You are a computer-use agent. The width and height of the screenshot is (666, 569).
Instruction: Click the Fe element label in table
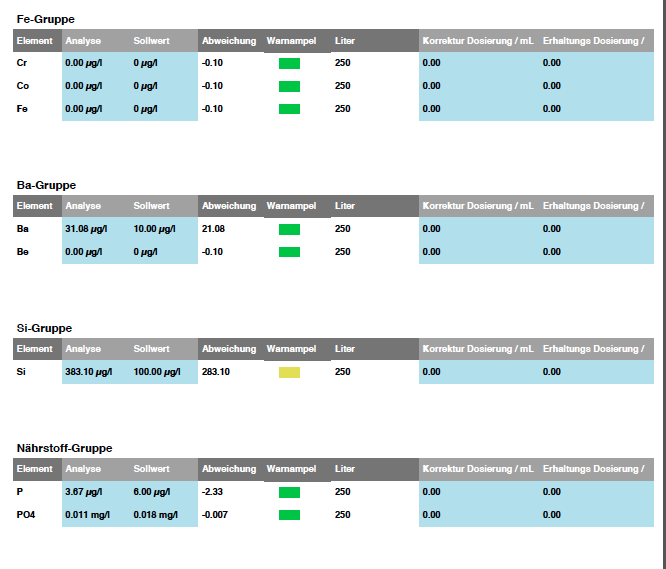pyautogui.click(x=22, y=109)
